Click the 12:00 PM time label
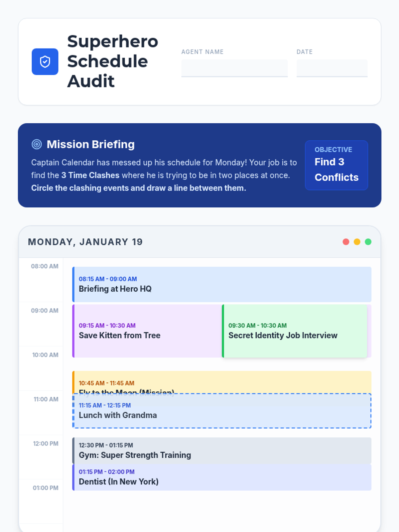Image resolution: width=399 pixels, height=532 pixels. pos(46,443)
